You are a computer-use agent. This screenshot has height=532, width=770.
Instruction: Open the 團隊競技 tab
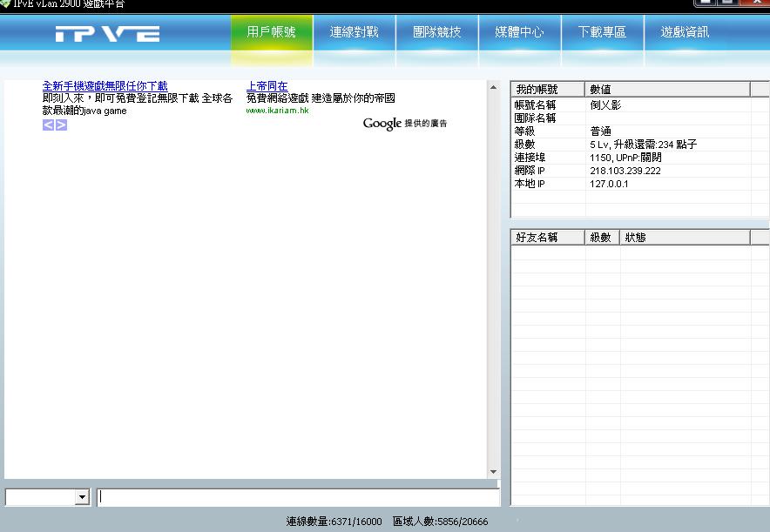pos(437,32)
